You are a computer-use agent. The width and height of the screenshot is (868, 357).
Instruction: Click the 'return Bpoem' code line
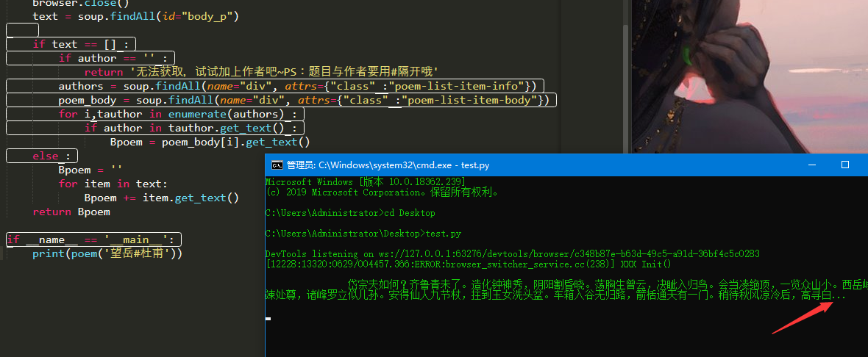[x=71, y=212]
